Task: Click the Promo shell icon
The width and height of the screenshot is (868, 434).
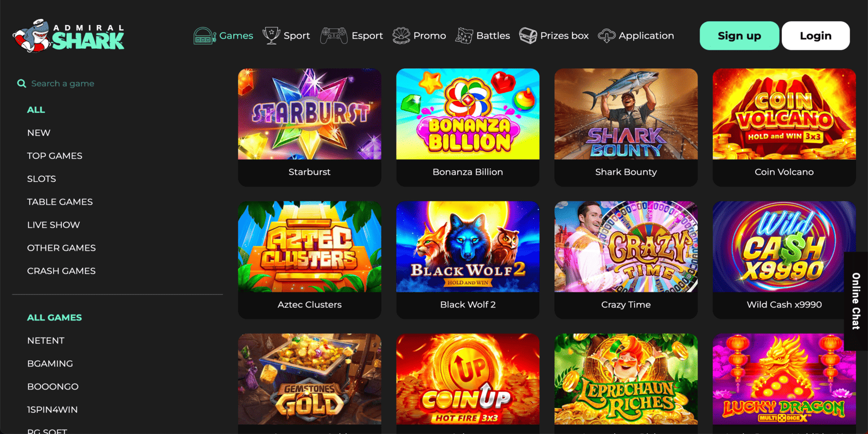Action: pyautogui.click(x=401, y=36)
